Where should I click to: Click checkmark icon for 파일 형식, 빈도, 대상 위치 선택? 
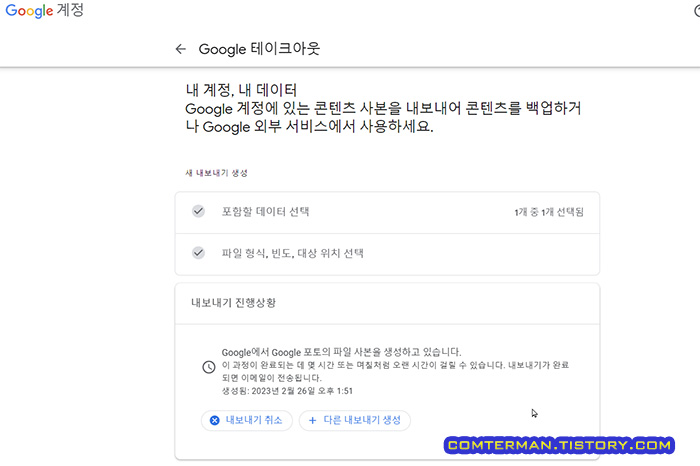click(198, 253)
